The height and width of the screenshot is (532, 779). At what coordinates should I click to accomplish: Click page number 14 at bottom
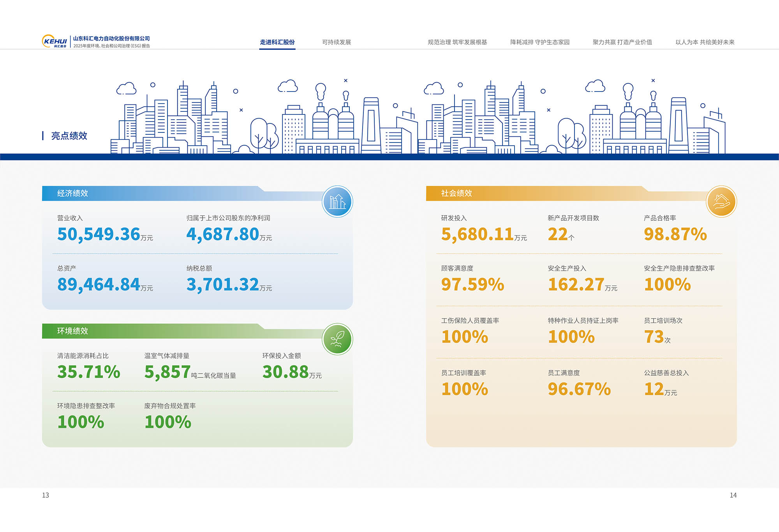tap(733, 495)
